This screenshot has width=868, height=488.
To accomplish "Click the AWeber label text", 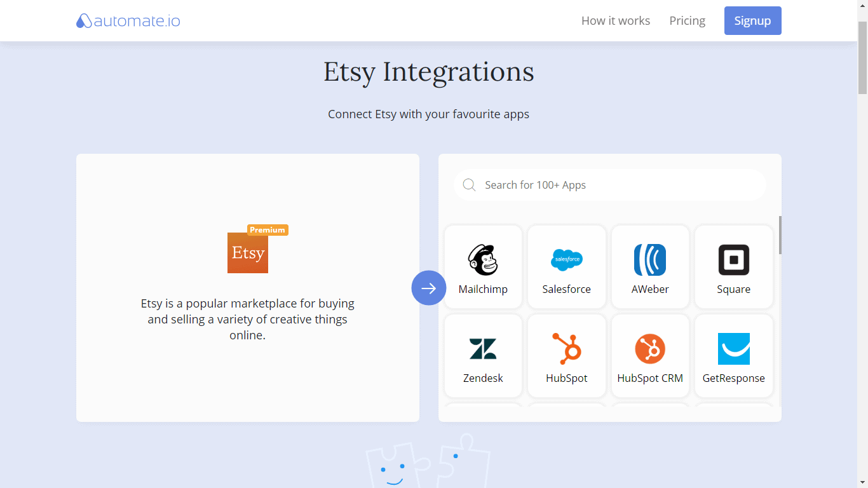I will [x=650, y=289].
